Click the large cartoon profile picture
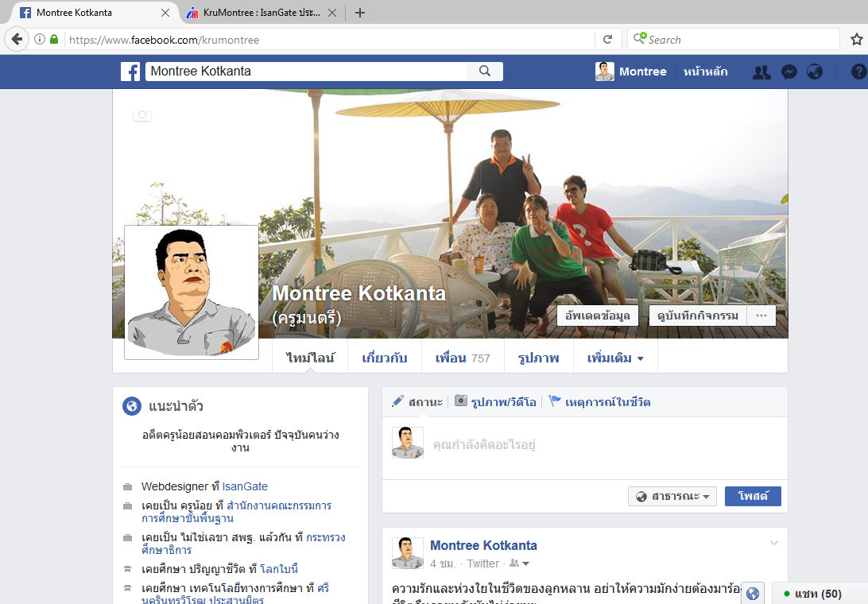868x604 pixels. [192, 292]
